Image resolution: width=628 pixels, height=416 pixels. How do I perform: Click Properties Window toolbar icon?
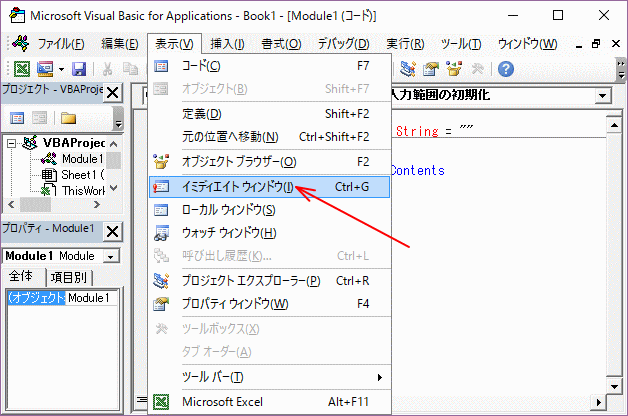tap(431, 69)
